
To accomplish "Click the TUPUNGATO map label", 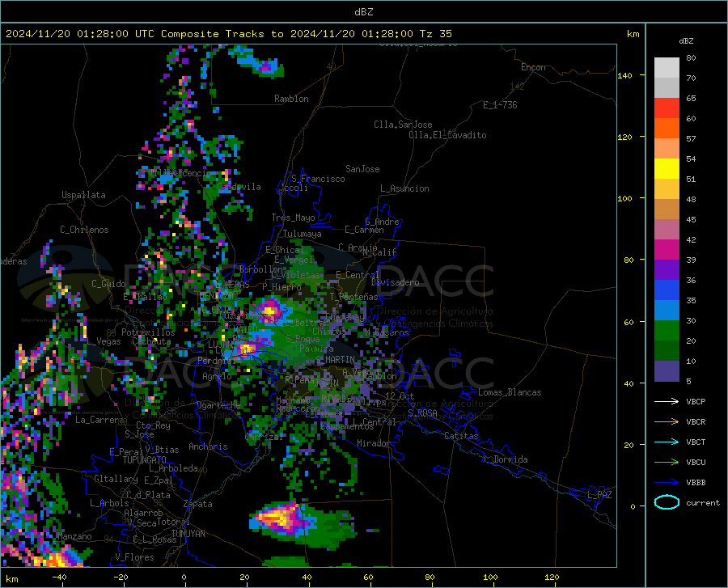I will coord(145,460).
